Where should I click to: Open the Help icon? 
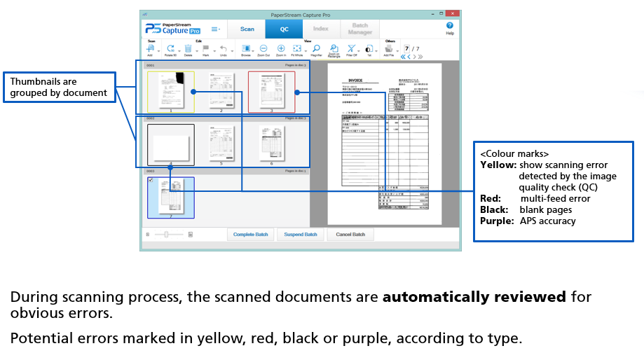pos(450,26)
